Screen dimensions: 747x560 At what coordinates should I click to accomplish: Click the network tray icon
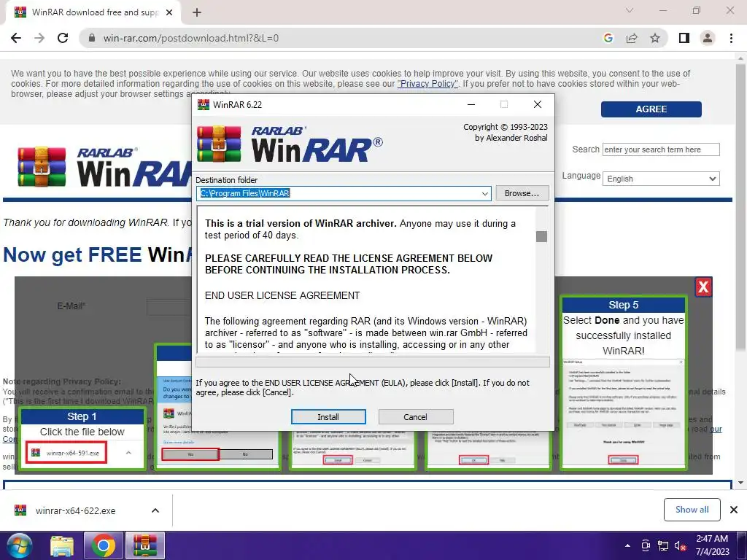pos(662,545)
